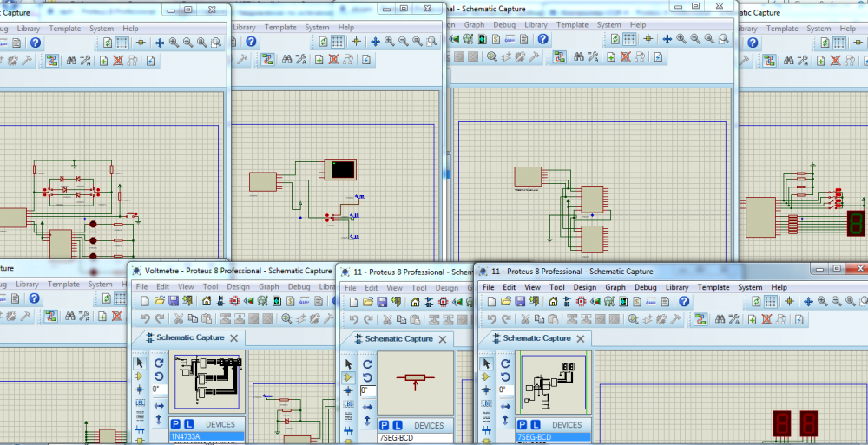
Task: Click Home icon in Voltmetre window toolbar
Action: (206, 301)
